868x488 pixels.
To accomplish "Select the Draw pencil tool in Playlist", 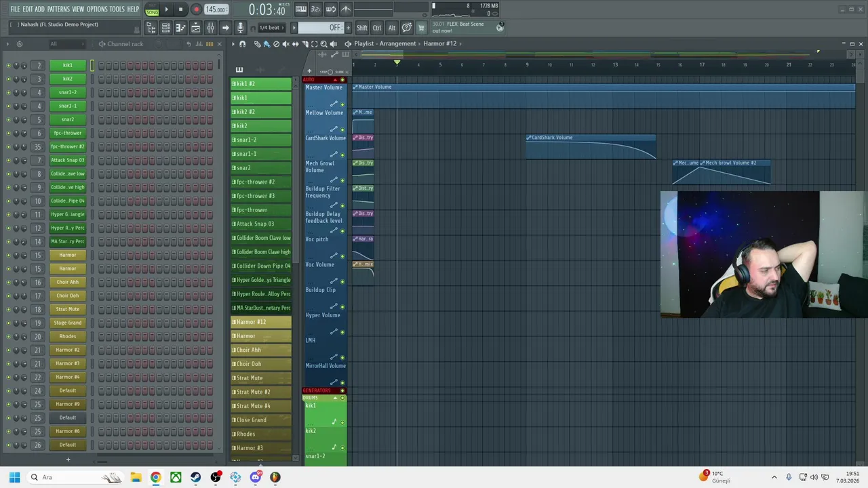I will point(257,44).
